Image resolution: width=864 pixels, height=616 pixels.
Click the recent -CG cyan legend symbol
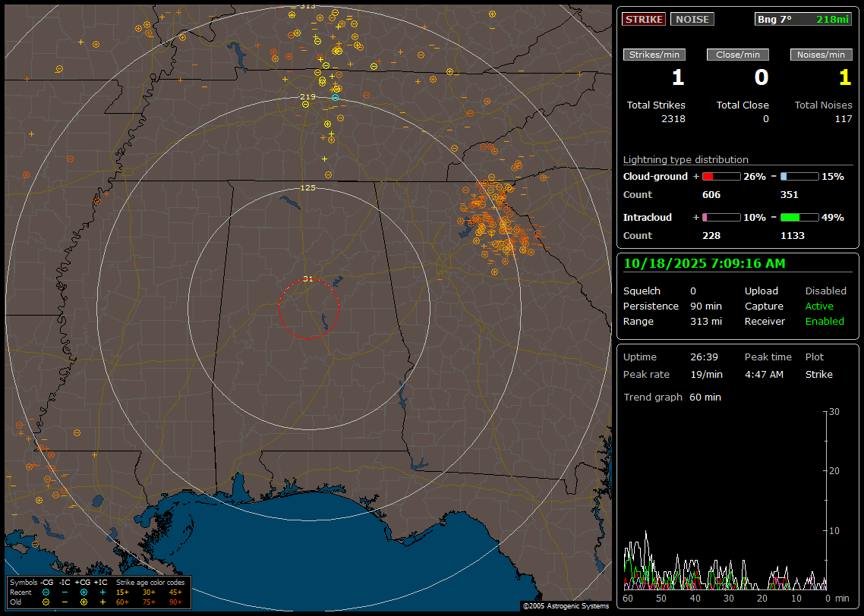tap(46, 592)
